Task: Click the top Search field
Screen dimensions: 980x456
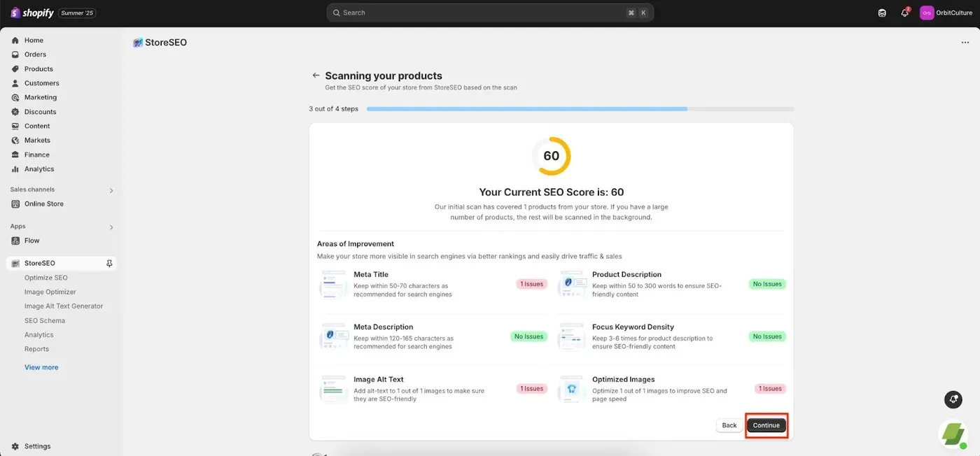Action: (490, 13)
